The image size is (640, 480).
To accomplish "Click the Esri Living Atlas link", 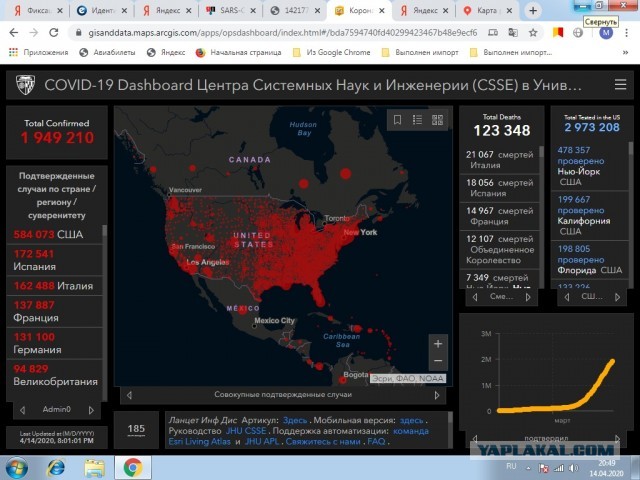I will click(199, 441).
